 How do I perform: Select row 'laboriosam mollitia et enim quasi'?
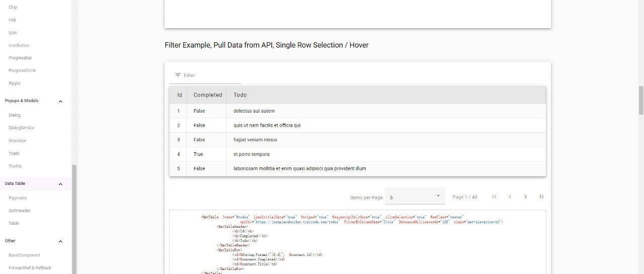(358, 169)
